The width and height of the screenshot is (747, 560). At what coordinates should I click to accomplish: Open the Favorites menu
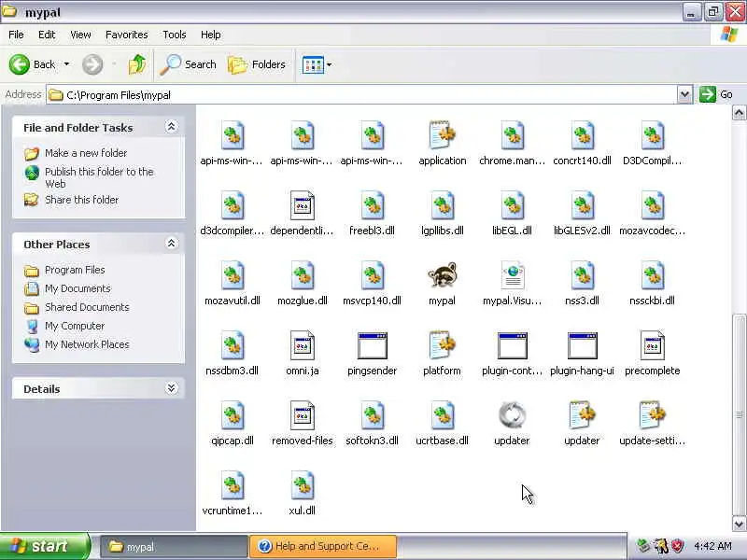[x=127, y=35]
